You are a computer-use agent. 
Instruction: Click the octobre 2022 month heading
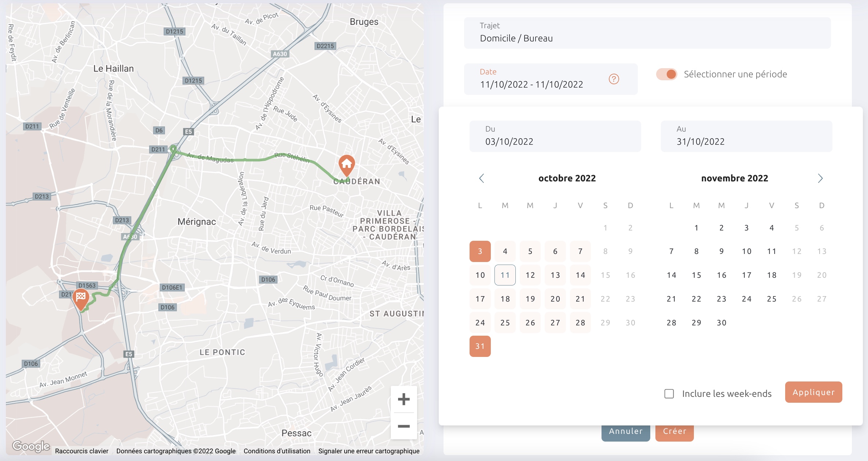[567, 178]
